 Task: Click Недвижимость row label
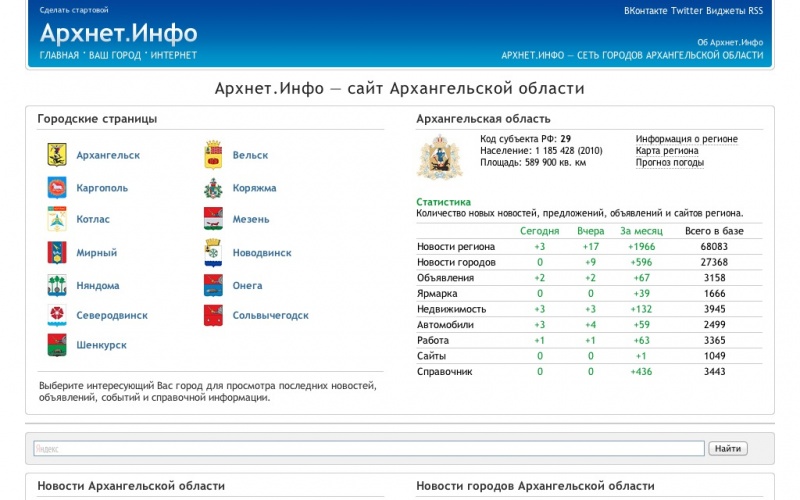pyautogui.click(x=452, y=309)
